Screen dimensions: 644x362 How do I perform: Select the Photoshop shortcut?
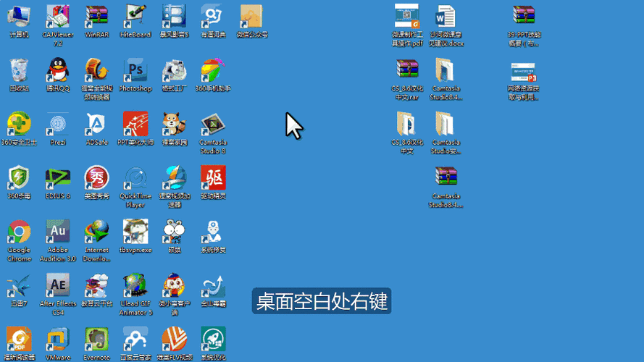[x=135, y=70]
